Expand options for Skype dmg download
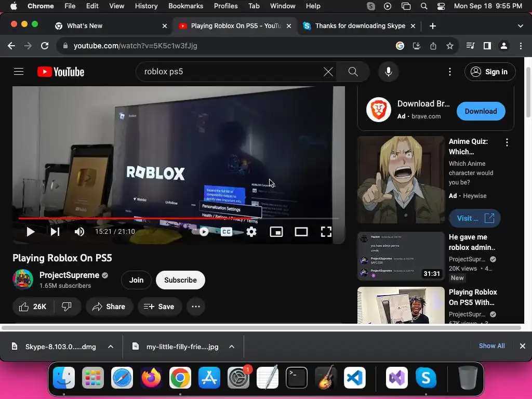532x399 pixels. (111, 347)
